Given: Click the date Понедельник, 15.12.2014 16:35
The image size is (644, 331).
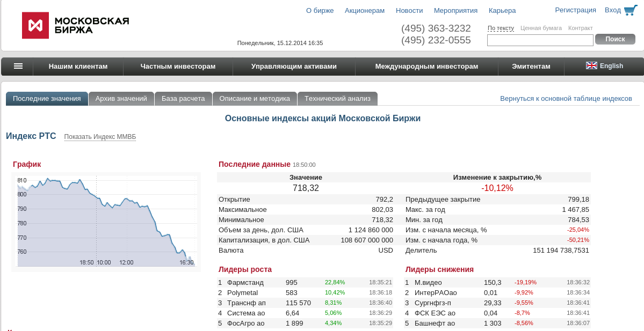Looking at the screenshot, I should 280,43.
